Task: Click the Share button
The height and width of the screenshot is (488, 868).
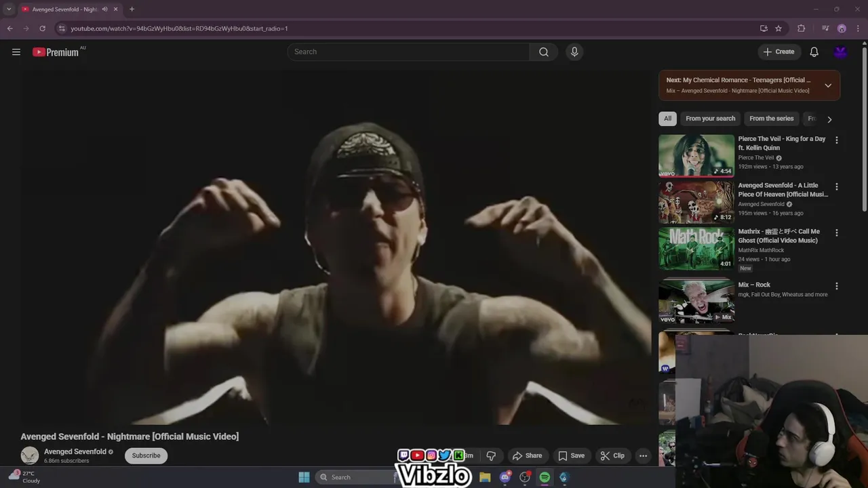Action: tap(527, 455)
